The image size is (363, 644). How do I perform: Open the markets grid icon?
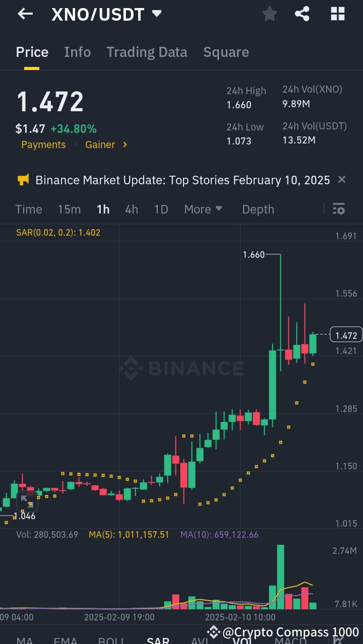[337, 14]
